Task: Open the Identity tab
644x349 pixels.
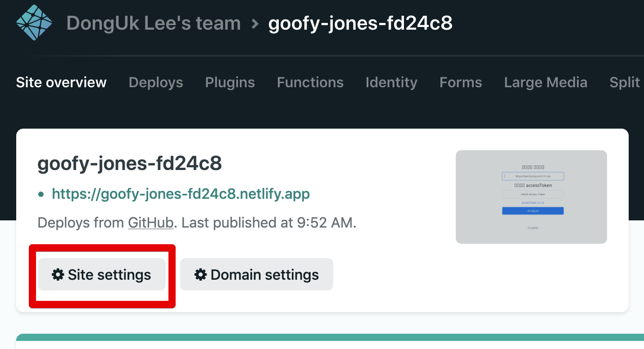Action: [x=391, y=82]
